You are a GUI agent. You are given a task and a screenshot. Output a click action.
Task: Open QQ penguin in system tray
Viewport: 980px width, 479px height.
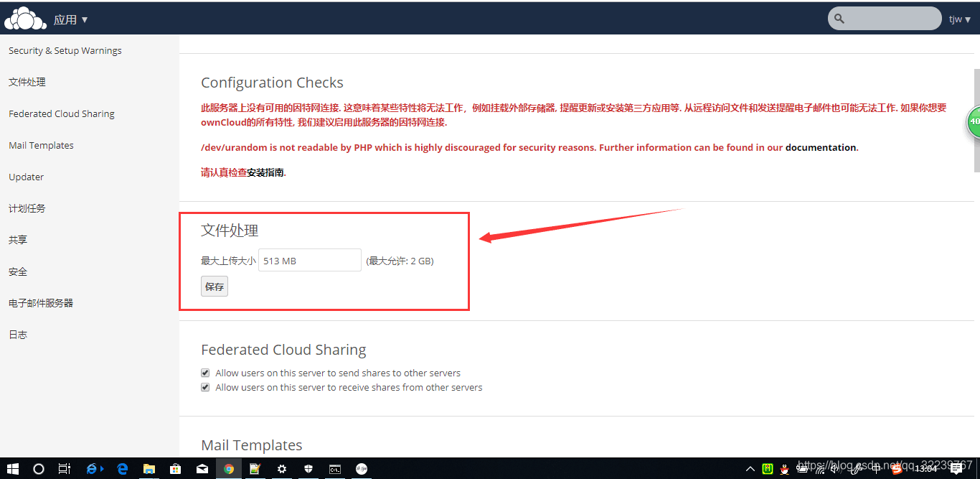point(785,469)
